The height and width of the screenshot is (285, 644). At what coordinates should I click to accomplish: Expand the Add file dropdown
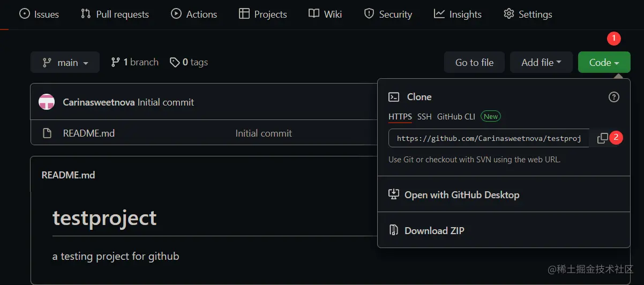tap(541, 63)
